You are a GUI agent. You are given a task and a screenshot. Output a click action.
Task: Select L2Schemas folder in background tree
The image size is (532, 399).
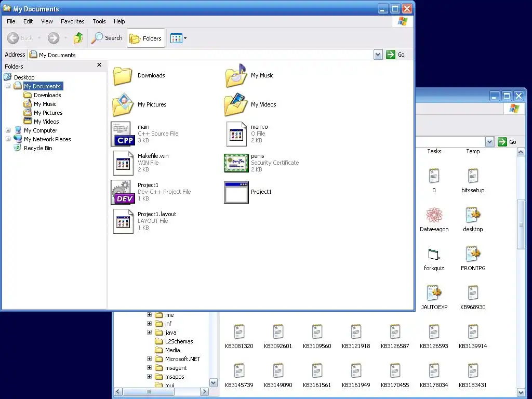179,341
